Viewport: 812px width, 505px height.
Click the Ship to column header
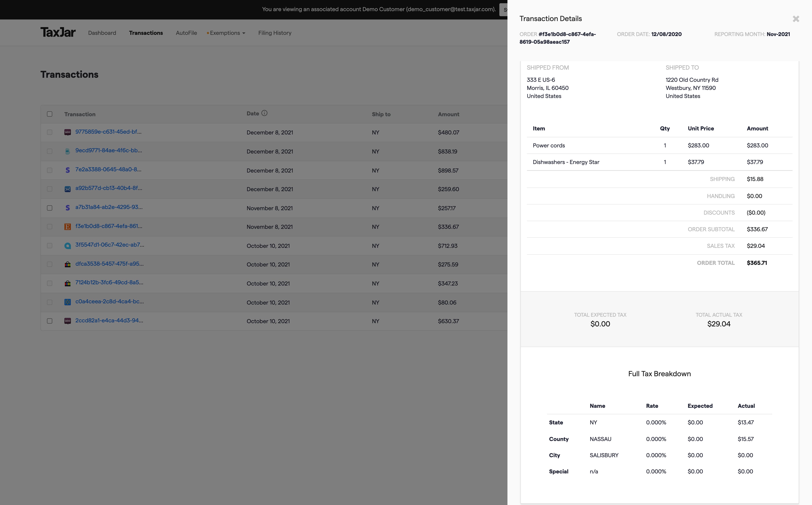coord(381,114)
